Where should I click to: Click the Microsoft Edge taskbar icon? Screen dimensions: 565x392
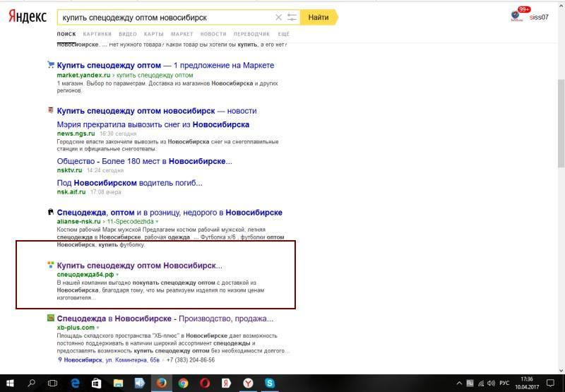coord(75,383)
